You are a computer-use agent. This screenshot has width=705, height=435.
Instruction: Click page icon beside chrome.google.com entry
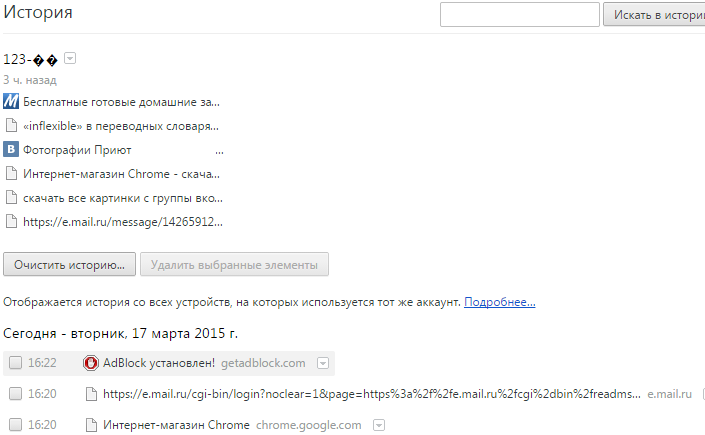point(91,425)
